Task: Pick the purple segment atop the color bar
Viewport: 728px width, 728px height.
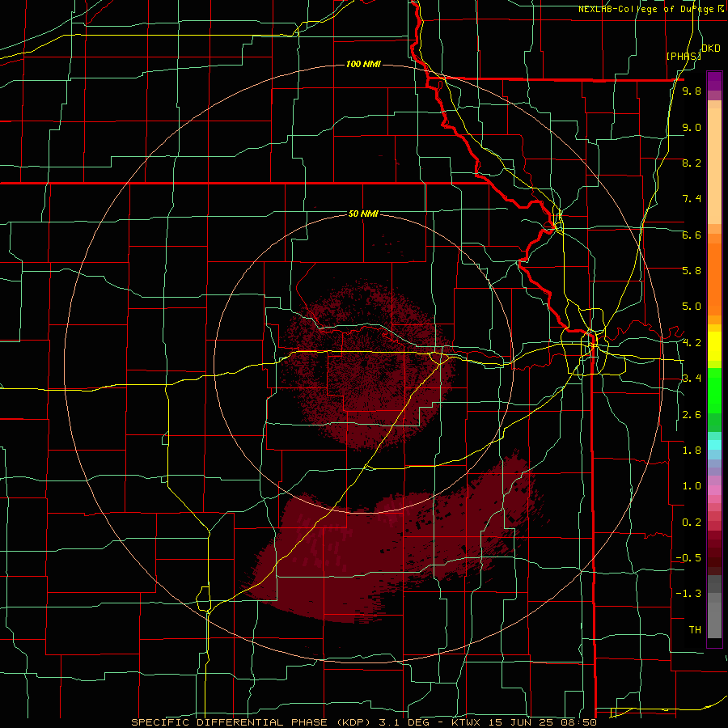Action: [714, 81]
